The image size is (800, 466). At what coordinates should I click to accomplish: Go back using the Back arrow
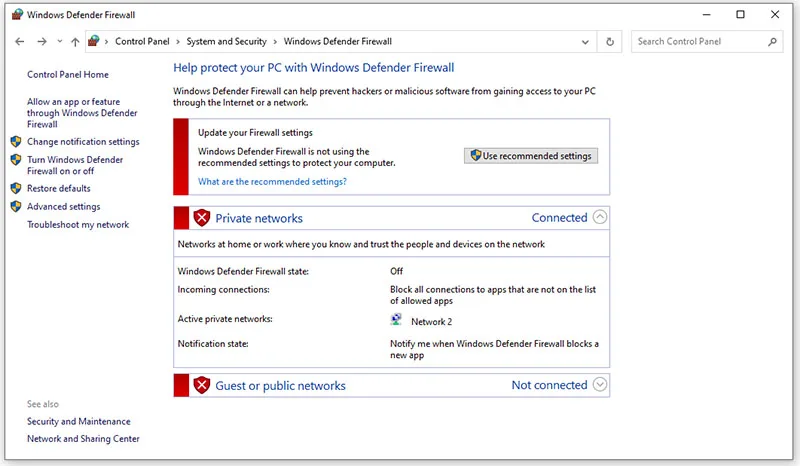coord(19,42)
